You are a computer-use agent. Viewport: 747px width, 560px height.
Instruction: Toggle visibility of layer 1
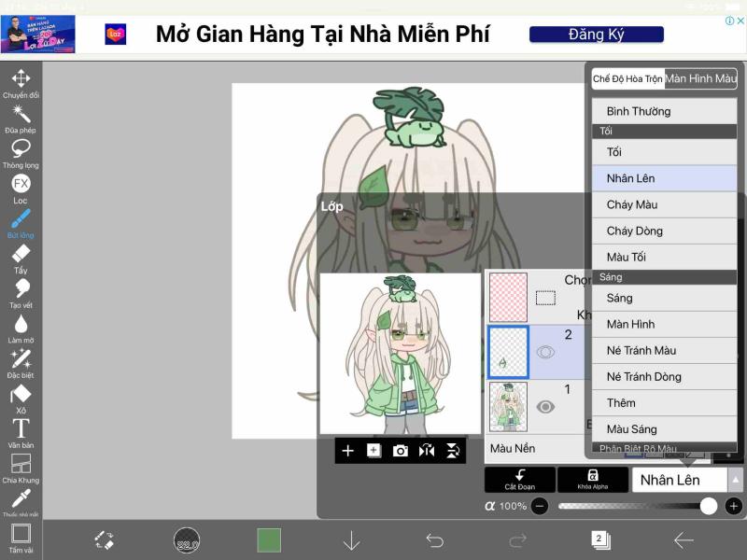[x=545, y=407]
